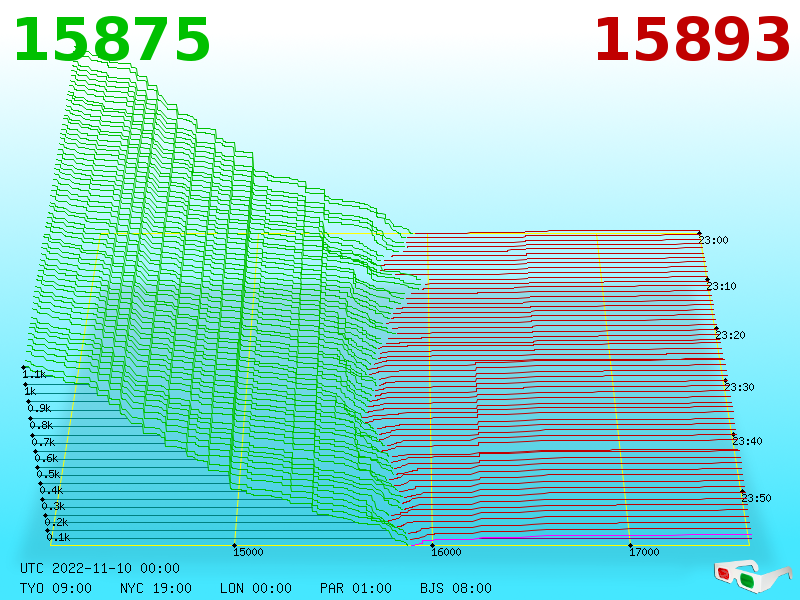
Task: Click the 0.4k volume axis label
Action: tap(52, 490)
